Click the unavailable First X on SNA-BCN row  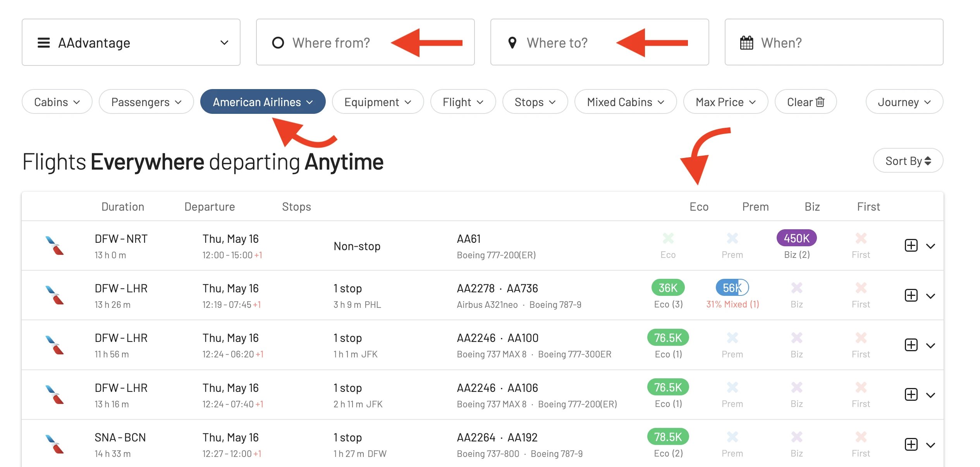[861, 436]
